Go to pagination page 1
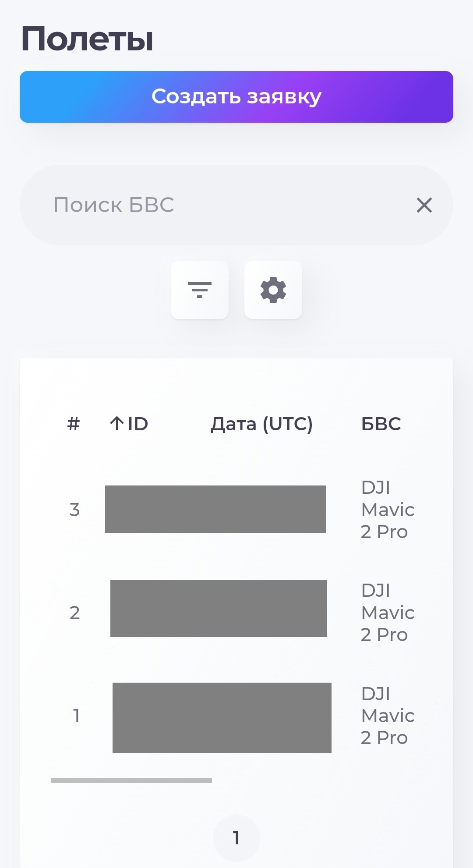The height and width of the screenshot is (868, 473). (x=236, y=838)
